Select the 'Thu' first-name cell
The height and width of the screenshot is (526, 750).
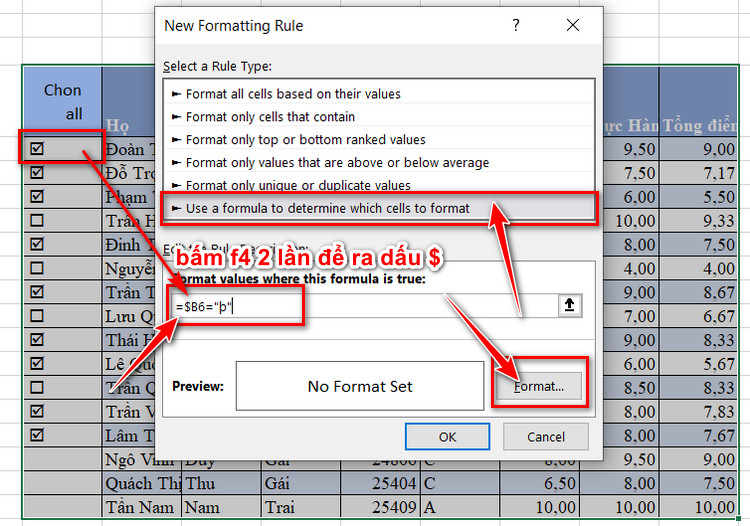221,483
